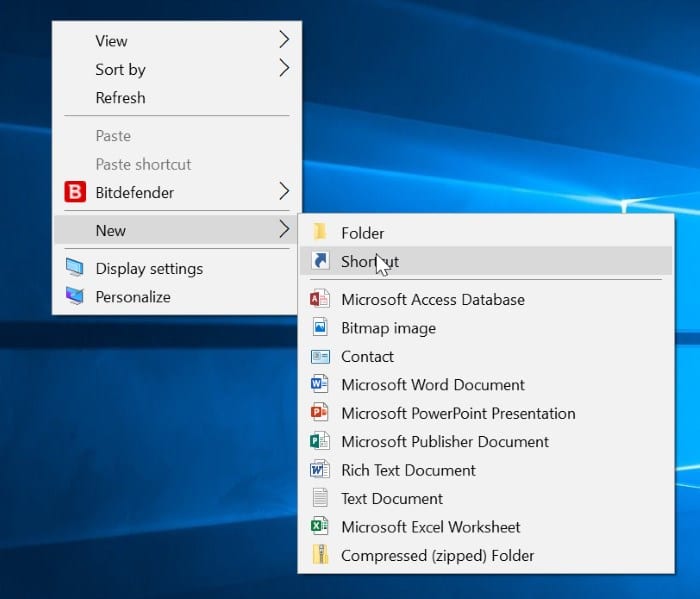Click the Display settings monitor icon
This screenshot has width=700, height=599.
pyautogui.click(x=75, y=268)
